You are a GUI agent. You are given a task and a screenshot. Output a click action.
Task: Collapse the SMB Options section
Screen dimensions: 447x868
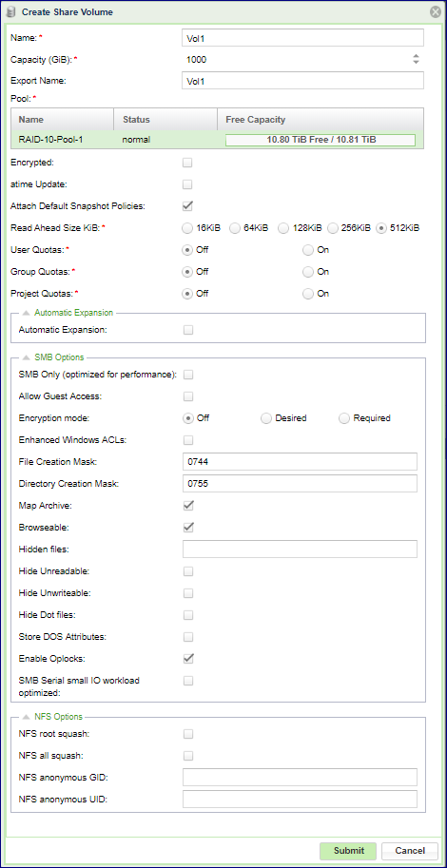coord(26,357)
